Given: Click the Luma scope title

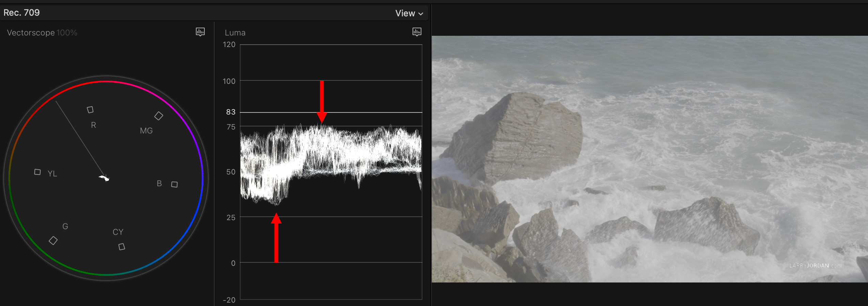Looking at the screenshot, I should point(235,33).
